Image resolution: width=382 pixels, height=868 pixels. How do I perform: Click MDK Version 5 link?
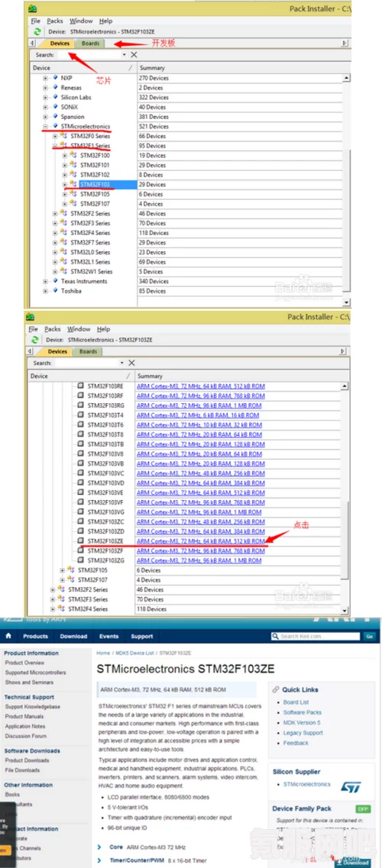coord(302,722)
